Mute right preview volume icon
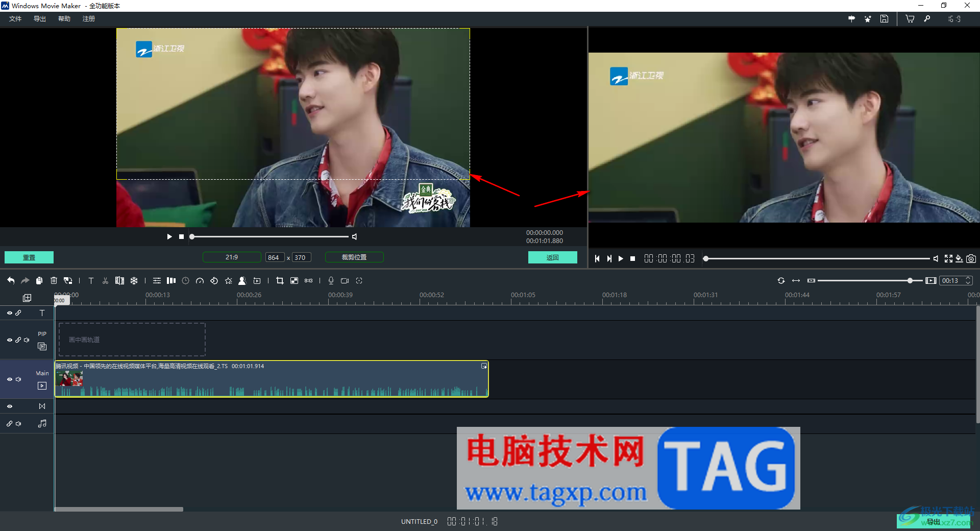The width and height of the screenshot is (980, 531). 936,259
